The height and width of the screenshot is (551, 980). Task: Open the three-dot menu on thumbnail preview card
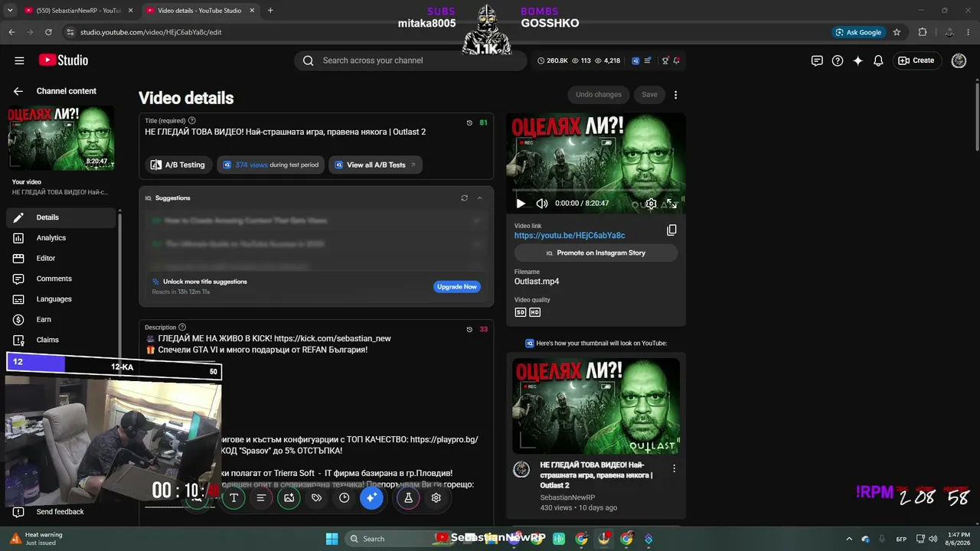pos(674,468)
